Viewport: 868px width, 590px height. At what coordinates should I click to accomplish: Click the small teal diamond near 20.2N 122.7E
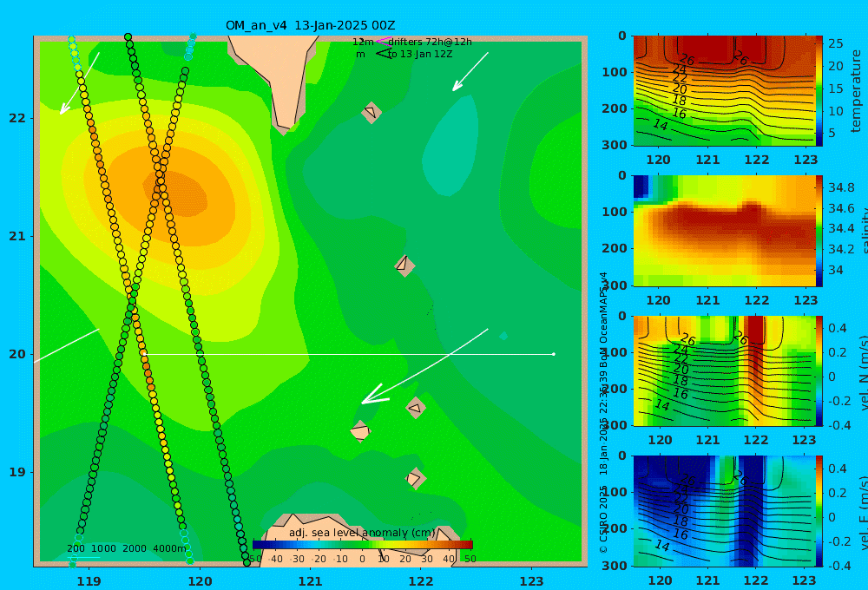click(503, 336)
